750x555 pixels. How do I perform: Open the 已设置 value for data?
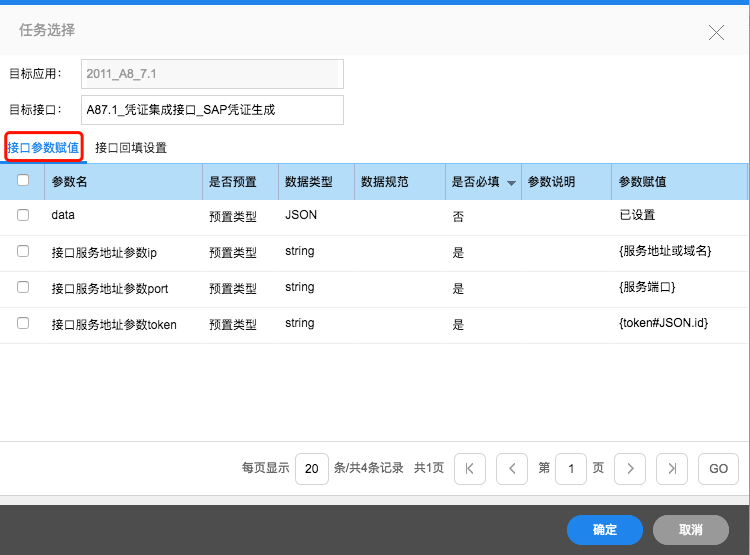coord(636,215)
